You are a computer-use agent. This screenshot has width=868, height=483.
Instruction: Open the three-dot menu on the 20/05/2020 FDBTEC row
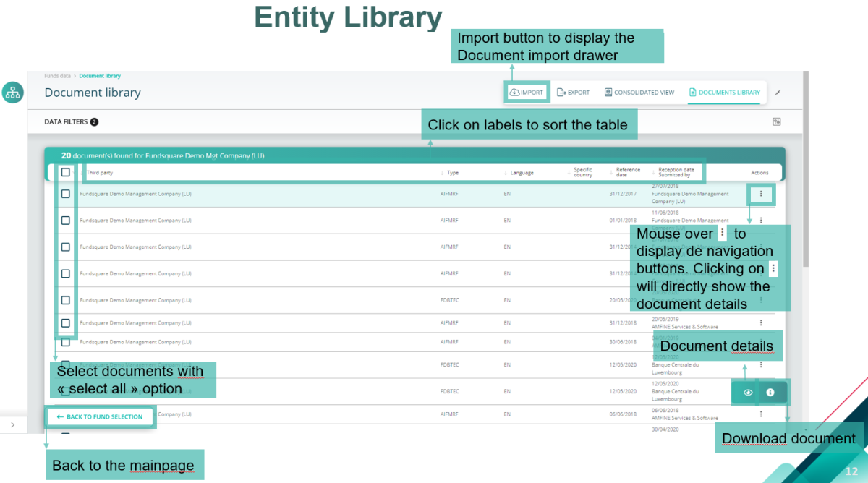[x=760, y=300]
